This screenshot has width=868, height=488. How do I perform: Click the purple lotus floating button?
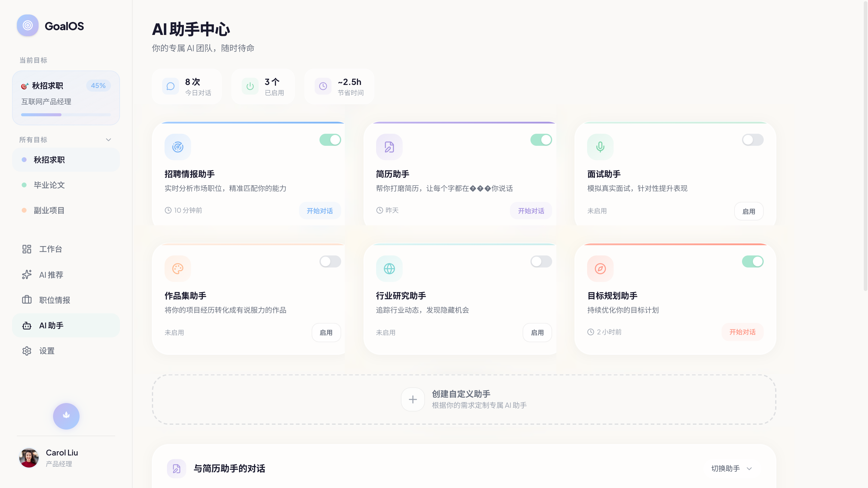tap(66, 416)
